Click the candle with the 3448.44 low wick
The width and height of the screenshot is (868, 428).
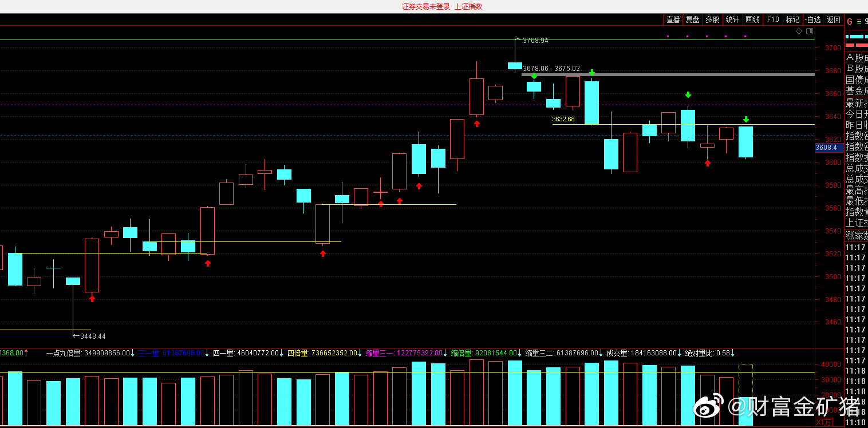[x=73, y=280]
